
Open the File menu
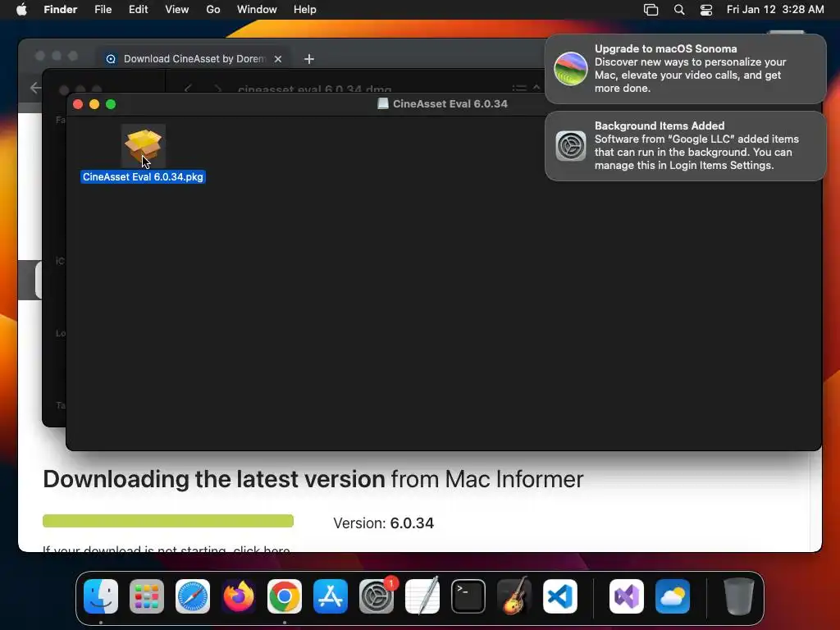pos(103,10)
